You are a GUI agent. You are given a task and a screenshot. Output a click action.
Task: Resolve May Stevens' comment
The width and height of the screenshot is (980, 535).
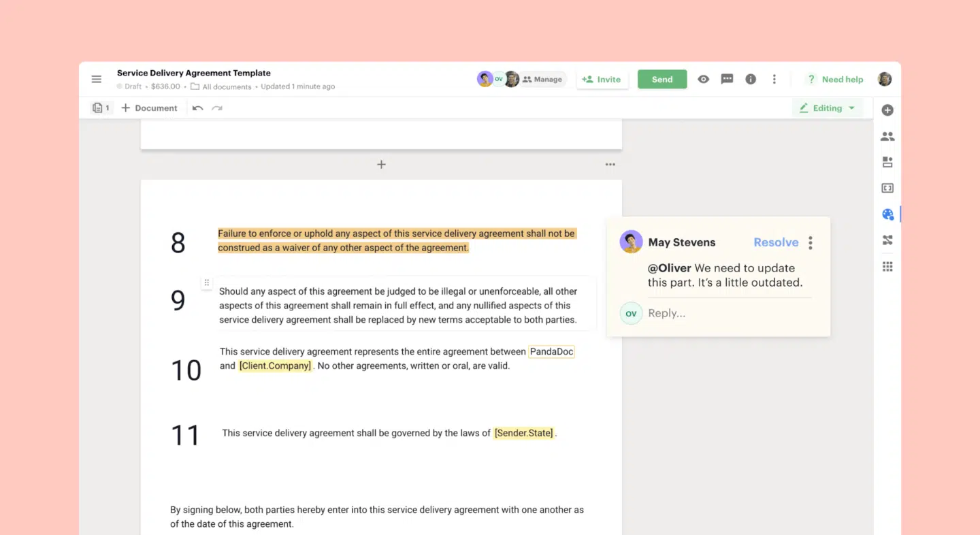tap(776, 242)
